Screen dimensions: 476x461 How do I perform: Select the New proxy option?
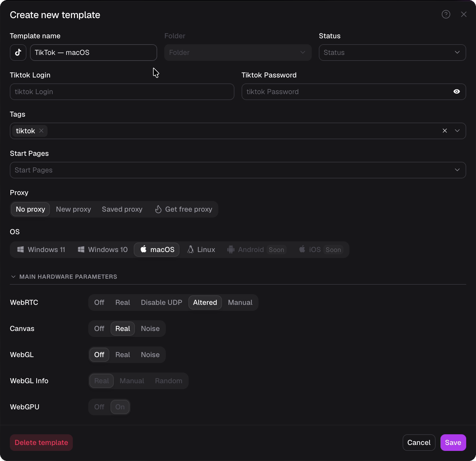(73, 209)
